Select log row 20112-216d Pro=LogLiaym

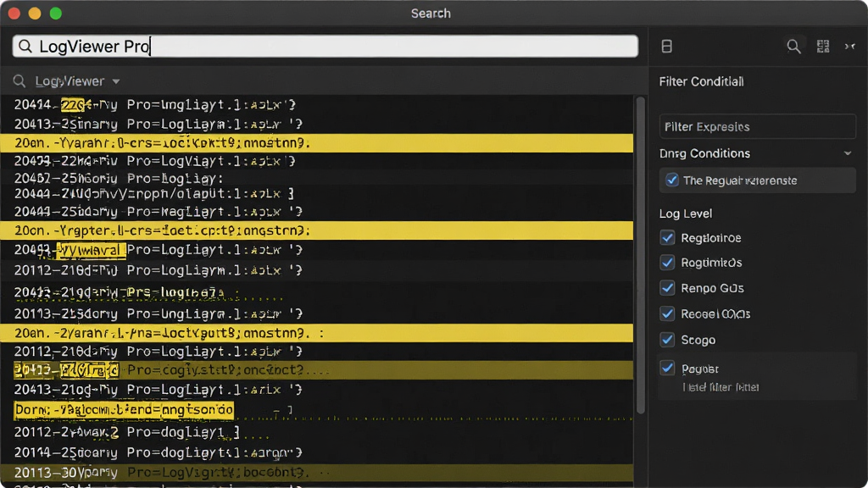[317, 270]
